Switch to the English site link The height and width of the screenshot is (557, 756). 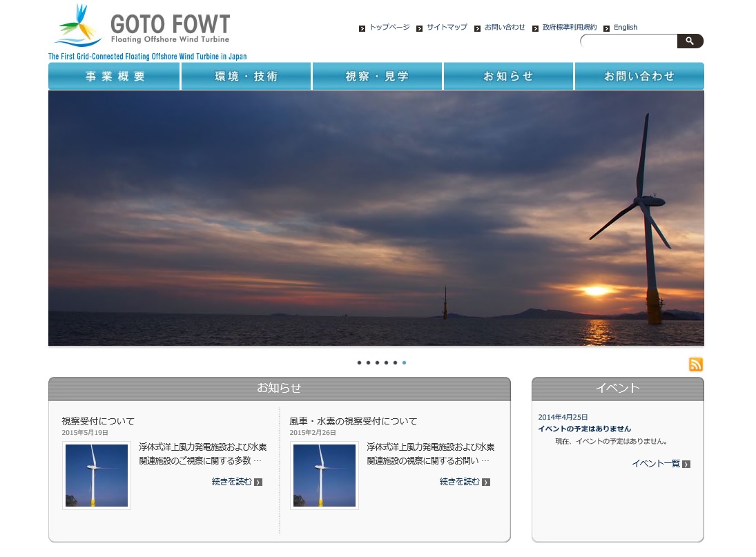pos(626,28)
